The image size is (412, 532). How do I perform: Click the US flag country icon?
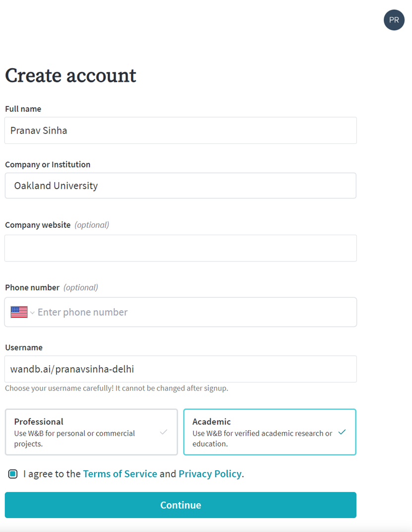point(19,312)
